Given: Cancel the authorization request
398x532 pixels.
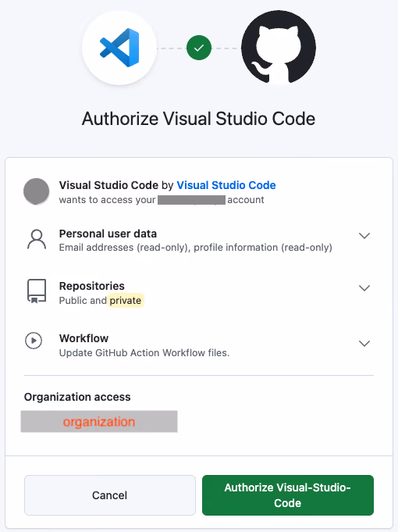Looking at the screenshot, I should (x=110, y=495).
